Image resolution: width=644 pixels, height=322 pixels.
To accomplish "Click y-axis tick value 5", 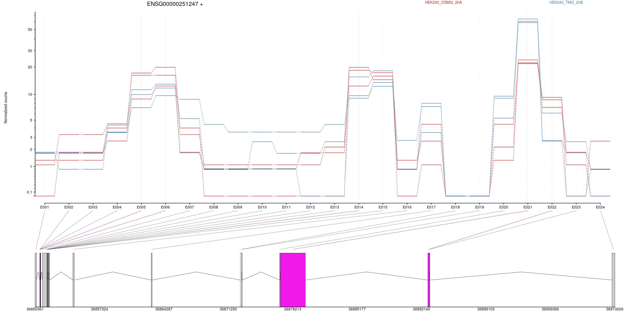I will pos(31,120).
